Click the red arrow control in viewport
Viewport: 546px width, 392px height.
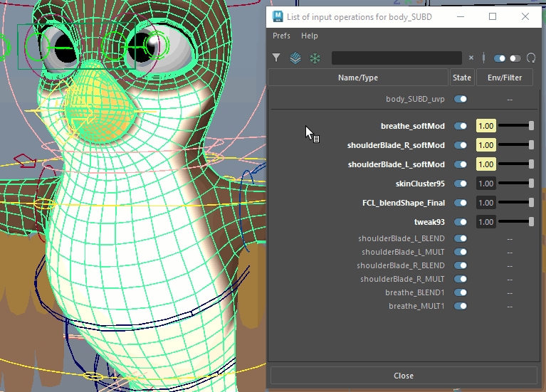25,161
